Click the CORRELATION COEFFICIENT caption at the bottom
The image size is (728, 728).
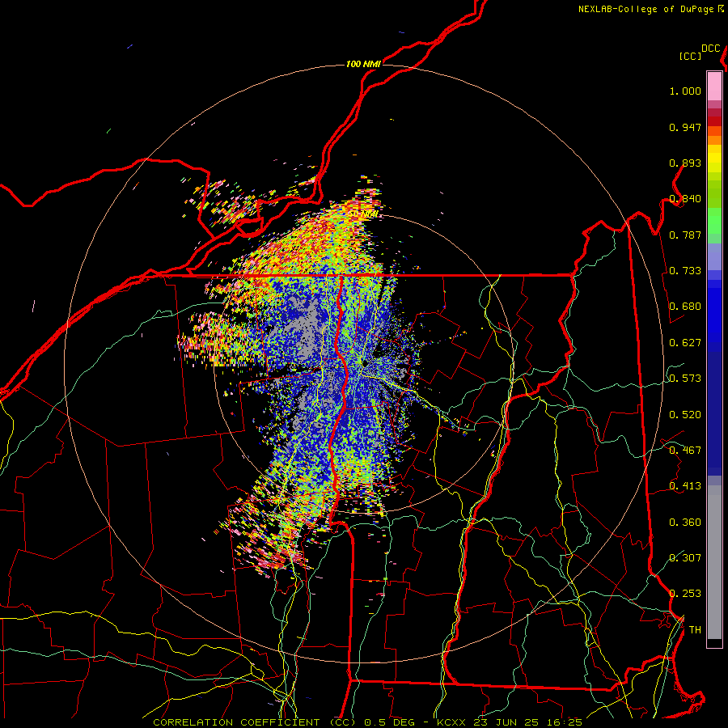367,722
